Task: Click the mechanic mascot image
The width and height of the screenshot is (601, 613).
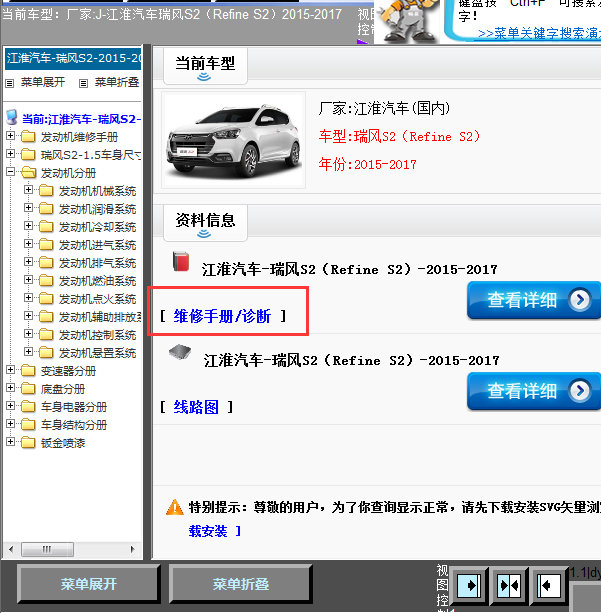Action: click(x=409, y=22)
